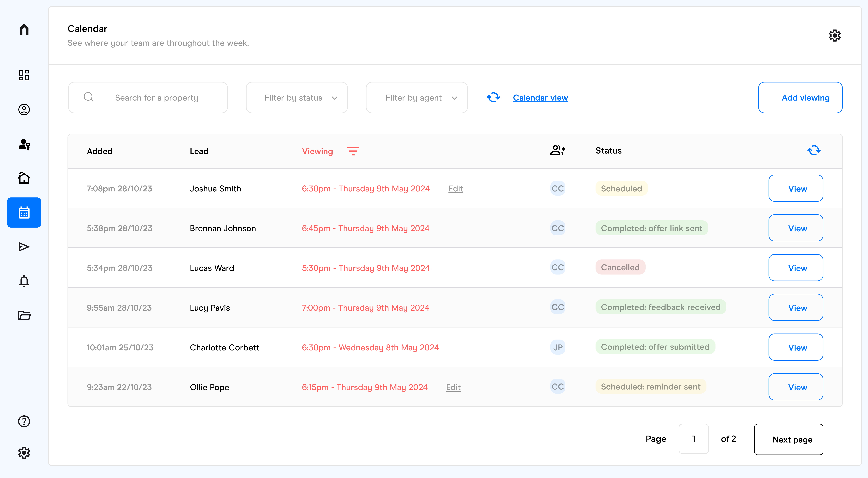Edit Joshua Smith's viewing time
Screen dimensions: 868x478
click(x=456, y=189)
